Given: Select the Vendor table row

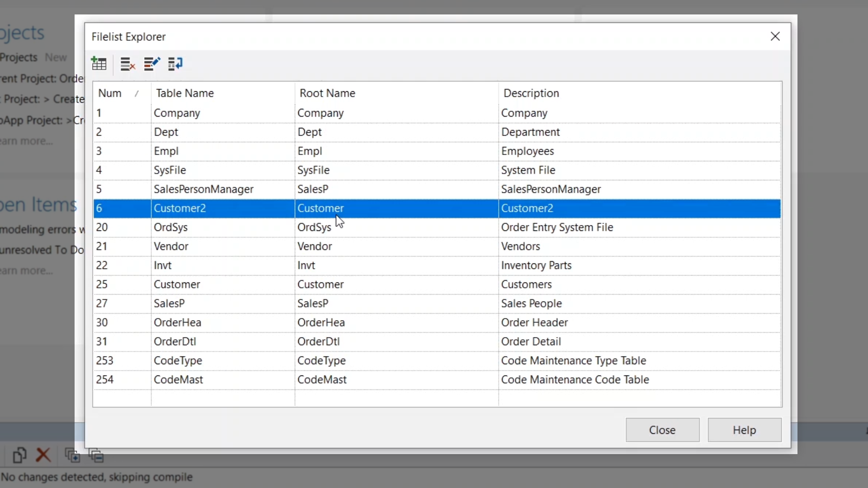Looking at the screenshot, I should click(x=171, y=246).
